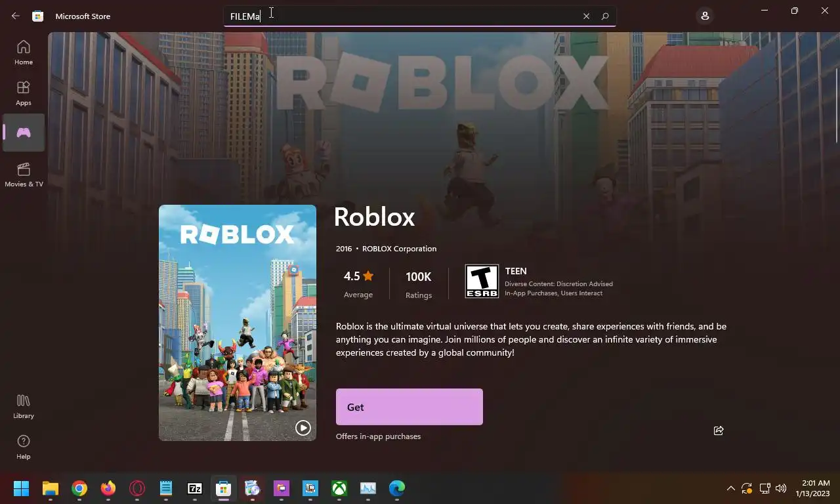Launch Google Chrome from taskbar
The width and height of the screenshot is (840, 504).
point(79,488)
